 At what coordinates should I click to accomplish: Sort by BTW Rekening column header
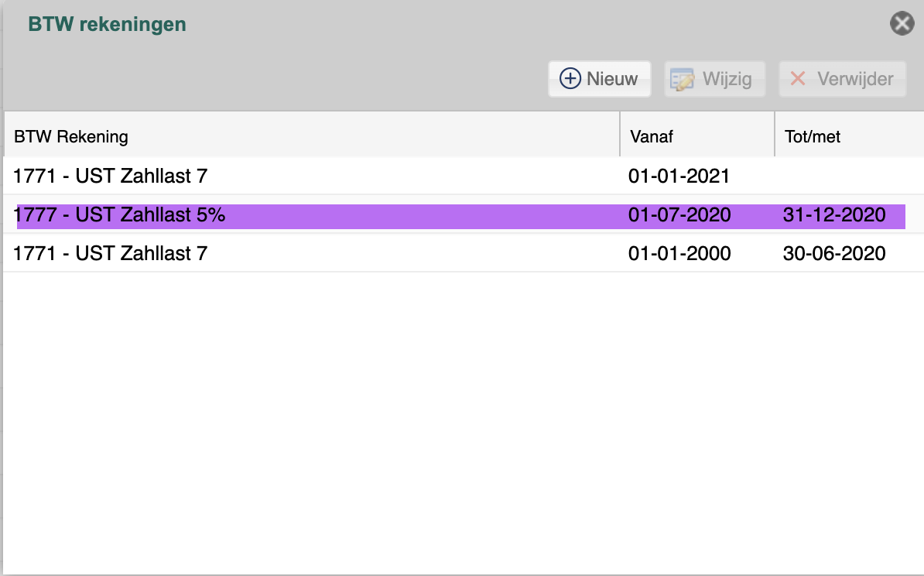click(71, 137)
